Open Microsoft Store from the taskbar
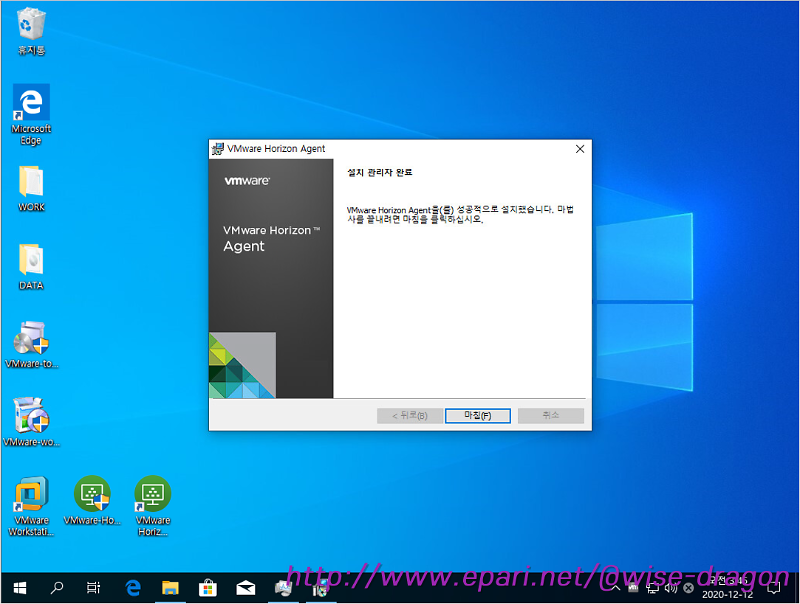Screen dimensions: 800x604 [x=208, y=588]
